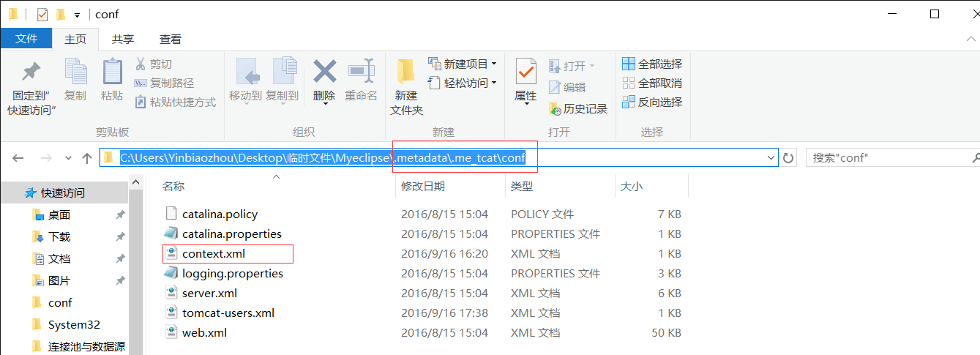Open Desktop in the navigation pane

point(59,214)
